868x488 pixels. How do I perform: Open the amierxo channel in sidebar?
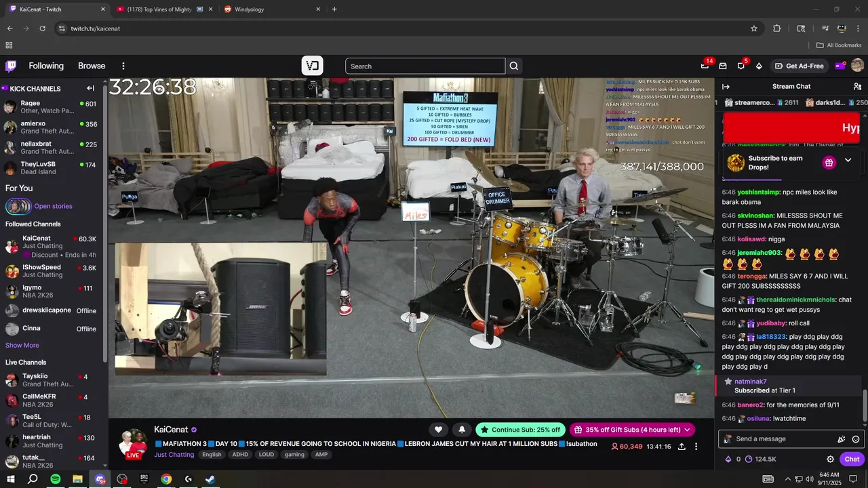coord(51,127)
